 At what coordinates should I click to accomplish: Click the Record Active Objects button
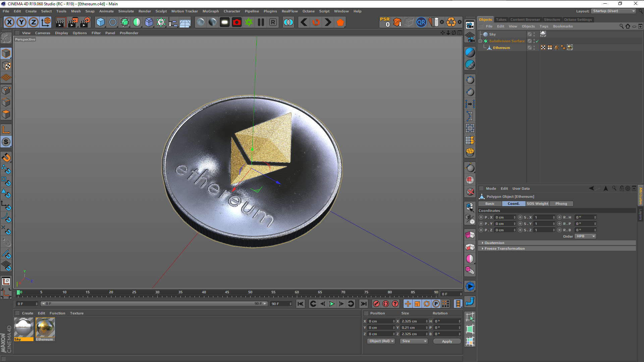click(376, 304)
